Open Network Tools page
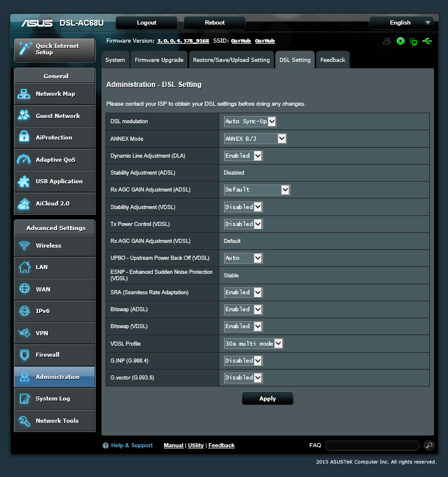 pos(55,421)
